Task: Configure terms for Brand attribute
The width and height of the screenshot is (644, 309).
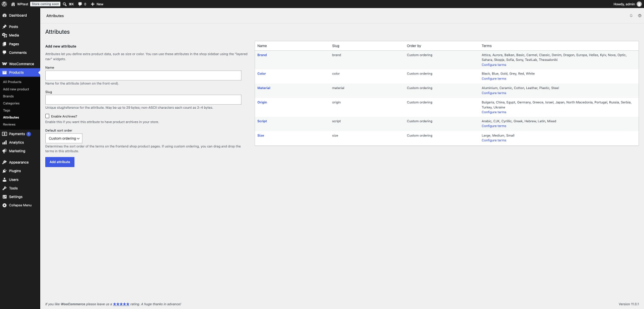Action: point(494,64)
